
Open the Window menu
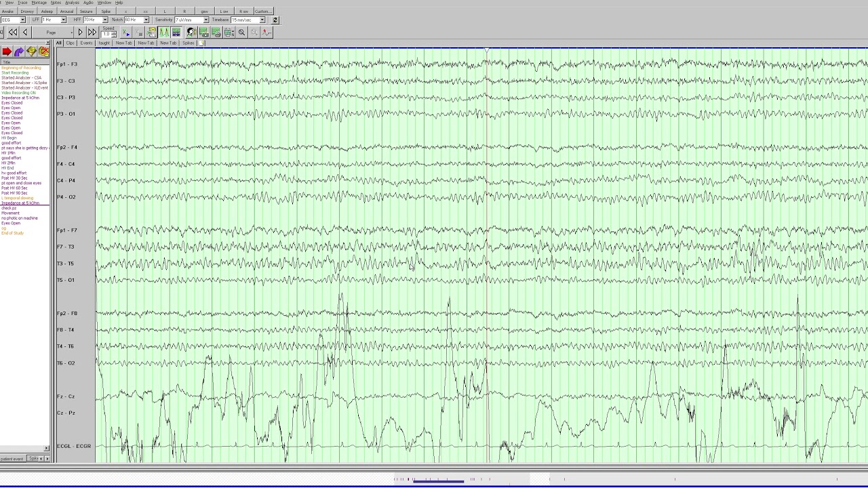coord(104,3)
